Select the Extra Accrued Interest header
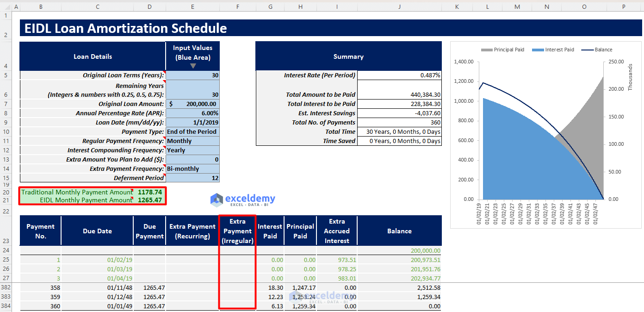 pyautogui.click(x=337, y=231)
